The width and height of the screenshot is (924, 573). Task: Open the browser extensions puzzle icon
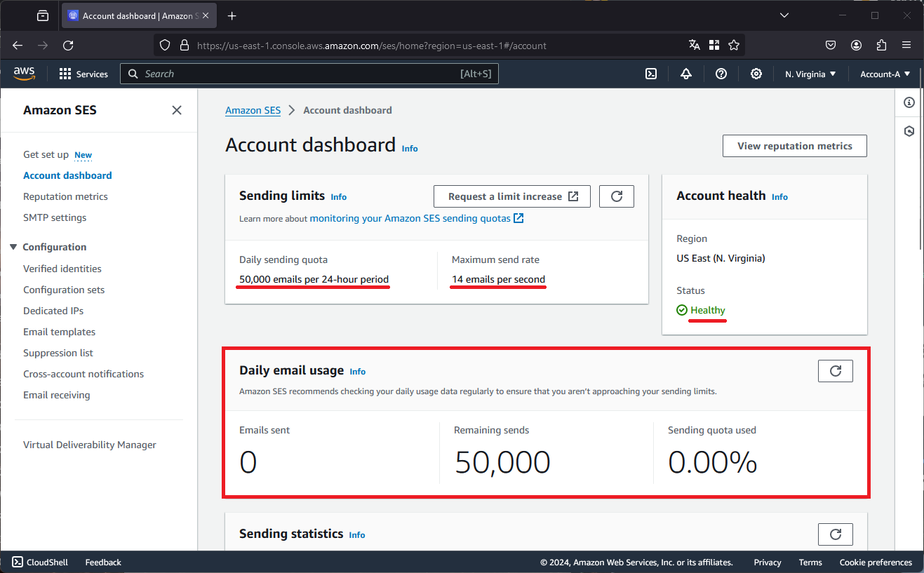coord(882,46)
